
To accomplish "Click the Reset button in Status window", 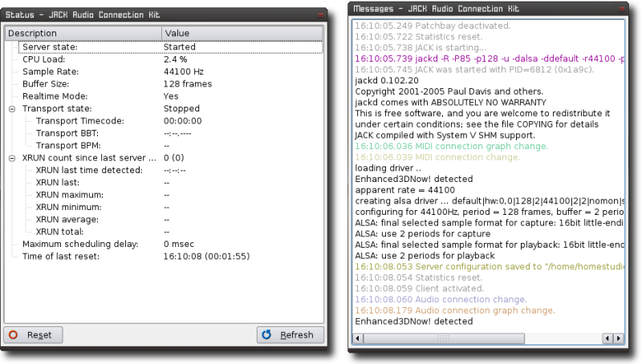I will (x=33, y=335).
